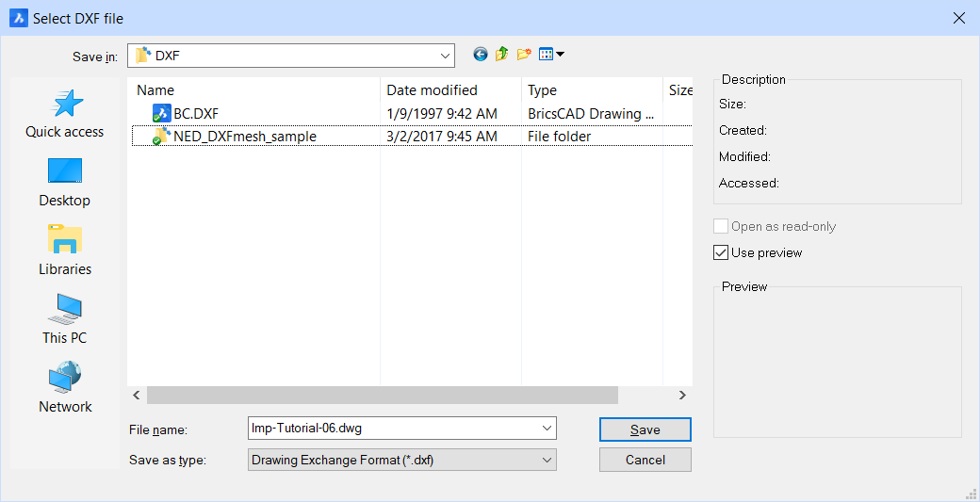This screenshot has width=980, height=502.
Task: Click the Save button
Action: (645, 429)
